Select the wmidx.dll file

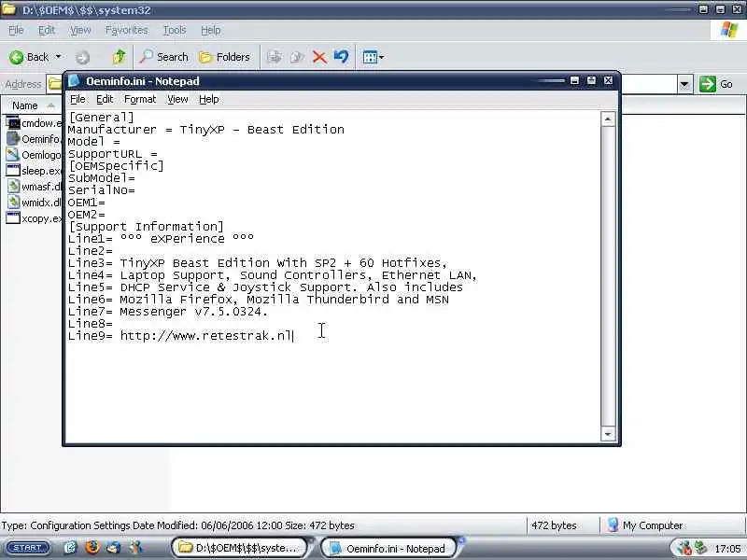[34, 203]
